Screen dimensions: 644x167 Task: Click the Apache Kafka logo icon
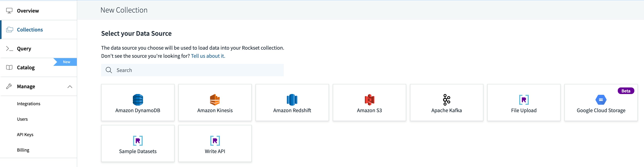[x=447, y=100]
